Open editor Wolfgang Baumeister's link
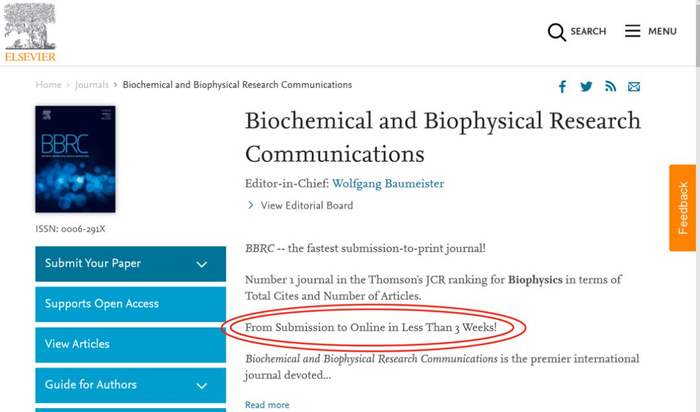Screen dimensions: 700x412 tap(388, 183)
